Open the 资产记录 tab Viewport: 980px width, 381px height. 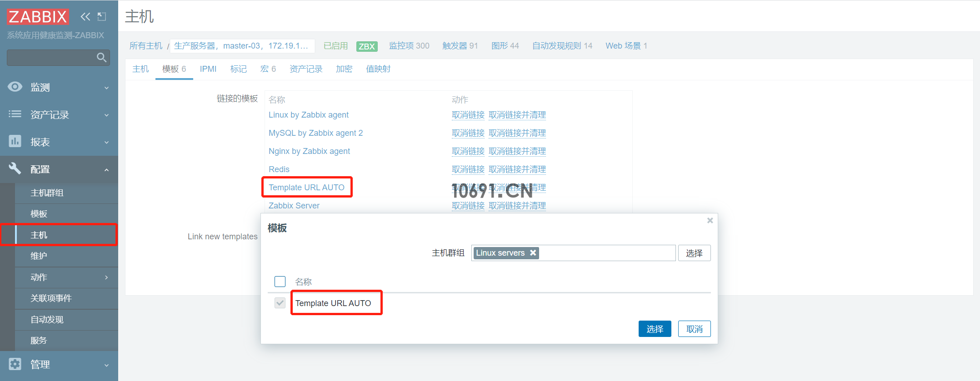coord(306,69)
